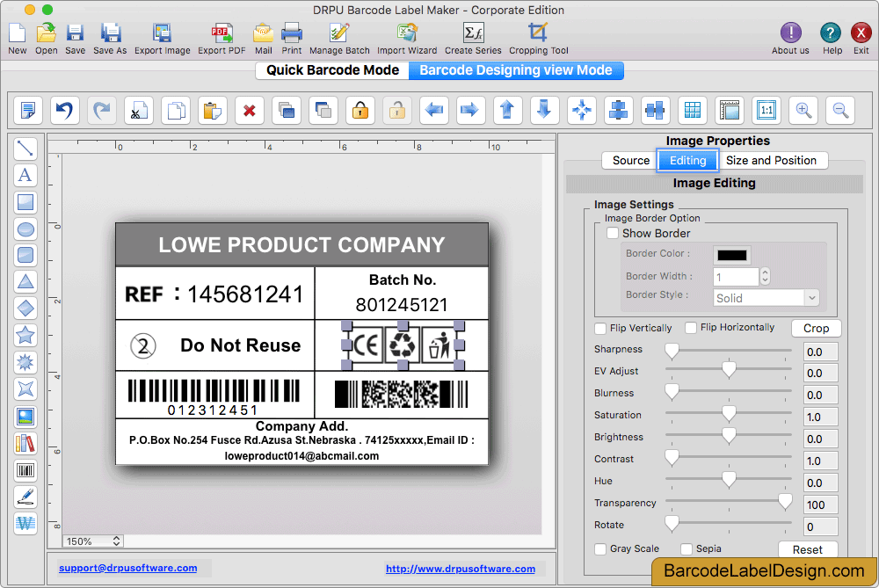The height and width of the screenshot is (588, 879).
Task: Switch to Barcode Designing view Mode
Action: point(516,70)
